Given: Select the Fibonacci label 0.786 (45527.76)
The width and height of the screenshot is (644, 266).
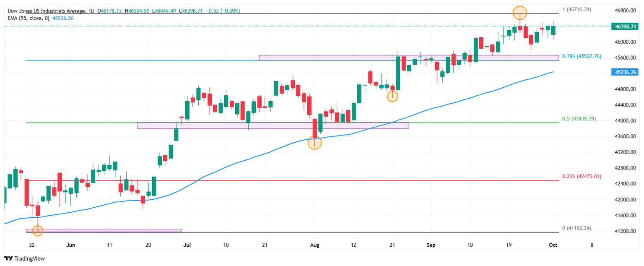Looking at the screenshot, I should click(x=582, y=56).
